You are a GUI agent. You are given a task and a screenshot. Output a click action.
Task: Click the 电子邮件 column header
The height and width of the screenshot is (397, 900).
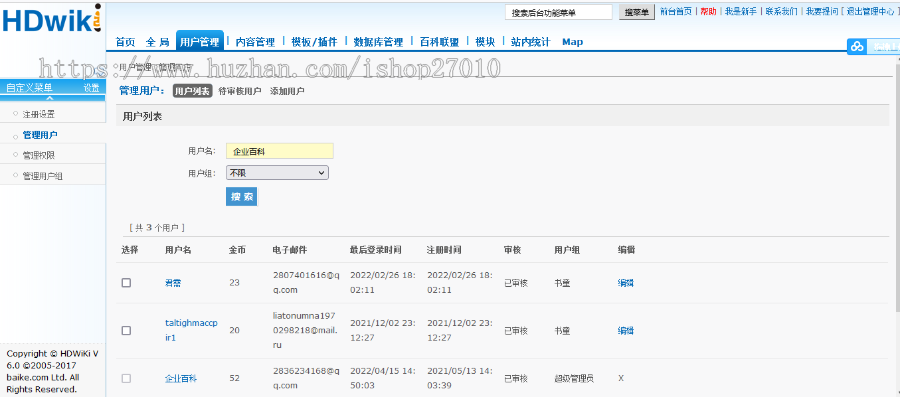point(290,250)
